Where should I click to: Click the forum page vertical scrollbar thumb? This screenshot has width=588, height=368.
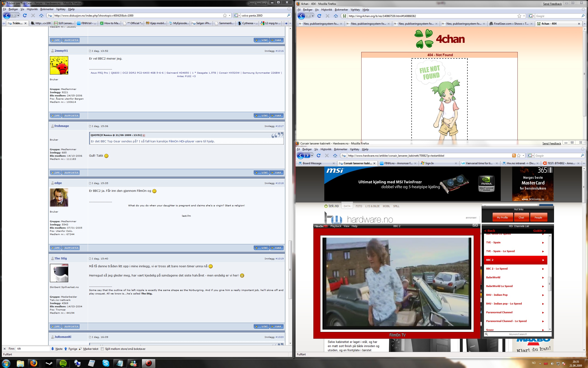[290, 270]
